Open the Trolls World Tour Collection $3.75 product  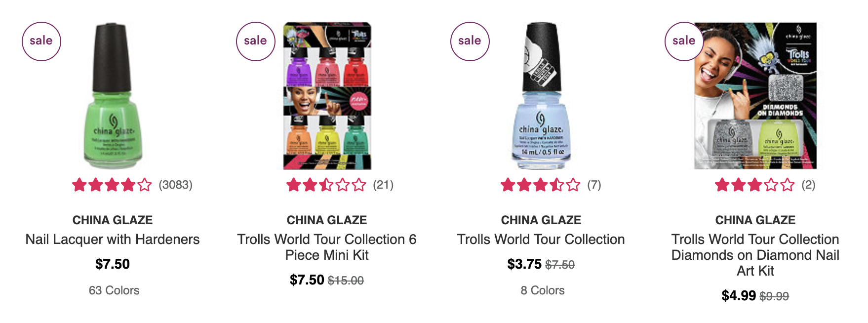click(x=541, y=240)
